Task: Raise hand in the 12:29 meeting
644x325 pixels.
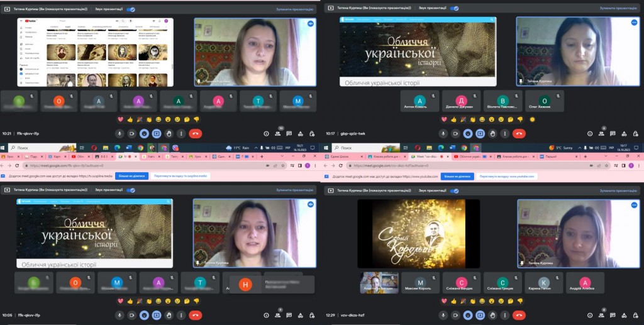Action: (492, 315)
